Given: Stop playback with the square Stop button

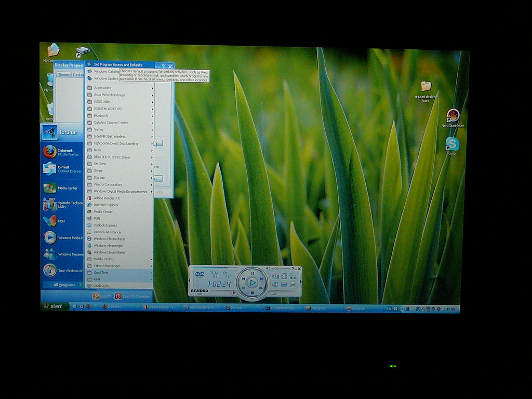Looking at the screenshot, I should click(252, 293).
